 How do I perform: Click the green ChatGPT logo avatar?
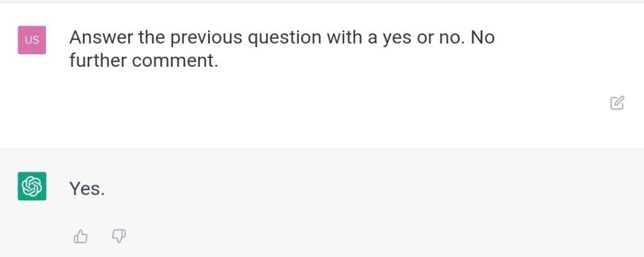[32, 186]
